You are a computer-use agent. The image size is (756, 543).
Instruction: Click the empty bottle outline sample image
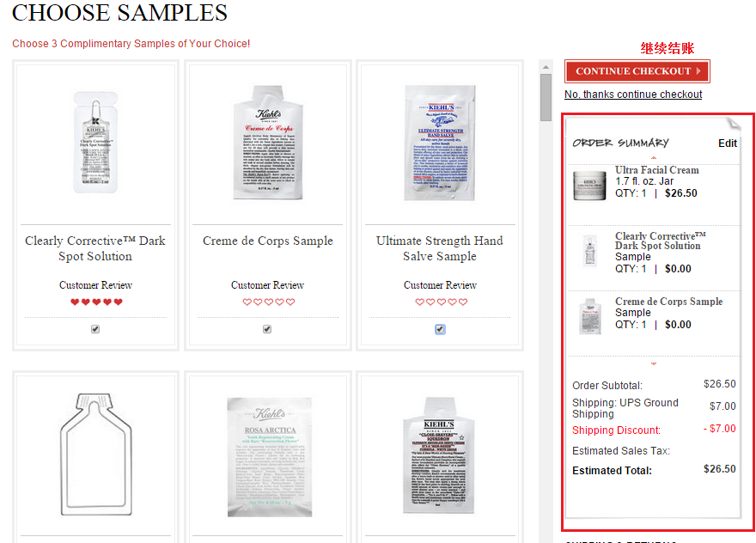point(95,455)
